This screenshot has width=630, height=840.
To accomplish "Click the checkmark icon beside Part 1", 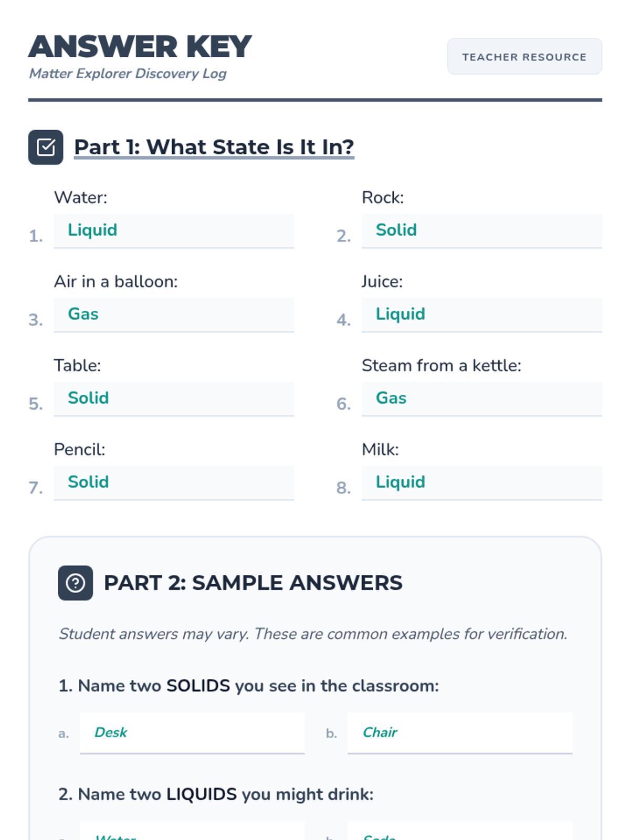I will [46, 147].
